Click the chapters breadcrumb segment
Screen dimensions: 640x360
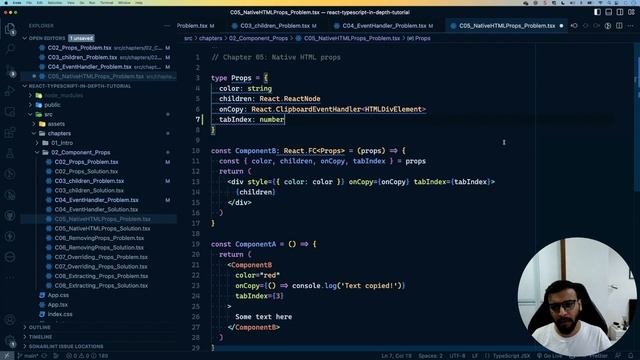(x=211, y=38)
